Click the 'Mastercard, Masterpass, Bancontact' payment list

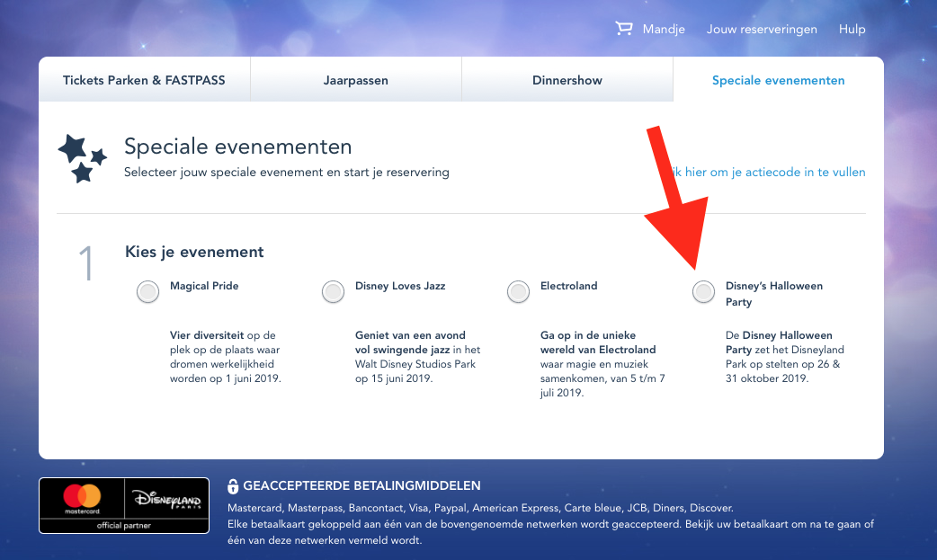coord(480,508)
